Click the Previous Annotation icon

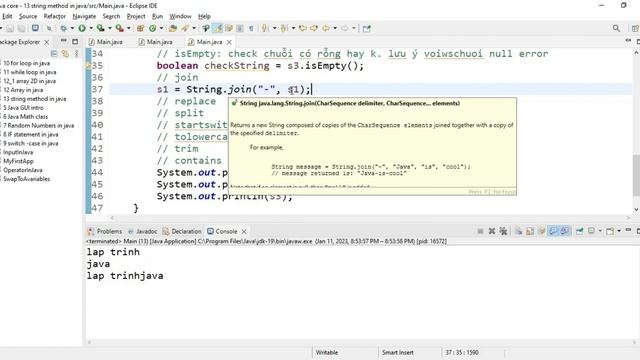click(284, 28)
